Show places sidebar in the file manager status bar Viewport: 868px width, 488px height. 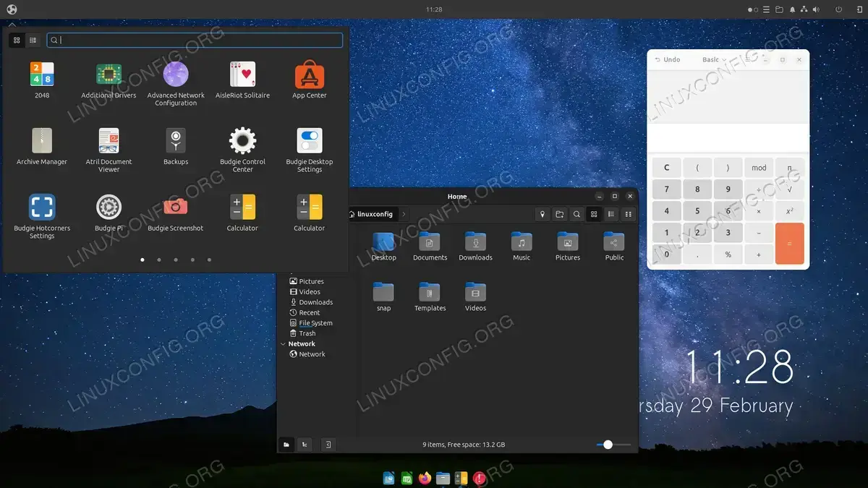point(286,445)
